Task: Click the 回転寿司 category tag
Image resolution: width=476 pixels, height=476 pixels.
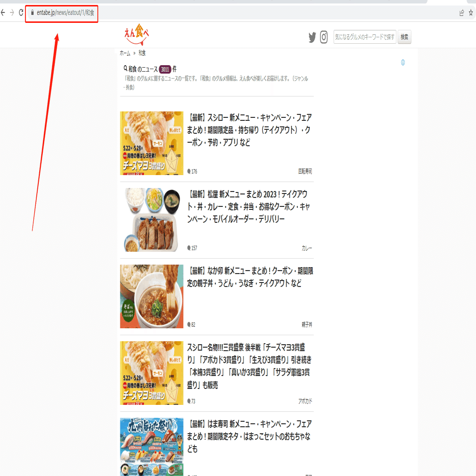Action: pos(305,172)
